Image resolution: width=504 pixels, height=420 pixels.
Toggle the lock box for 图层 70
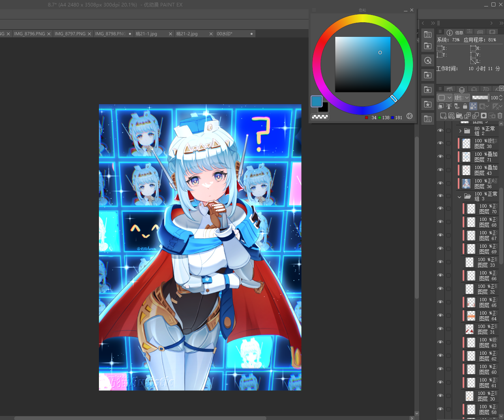[x=448, y=208]
